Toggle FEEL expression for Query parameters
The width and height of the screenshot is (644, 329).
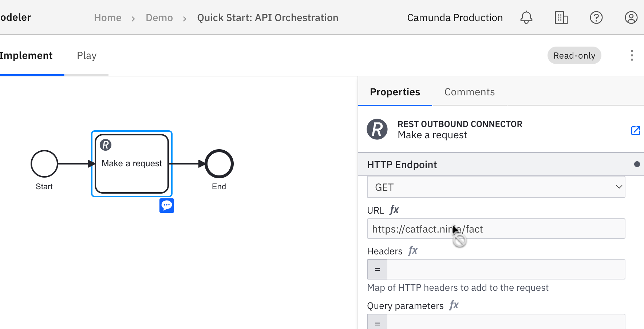[x=454, y=305]
